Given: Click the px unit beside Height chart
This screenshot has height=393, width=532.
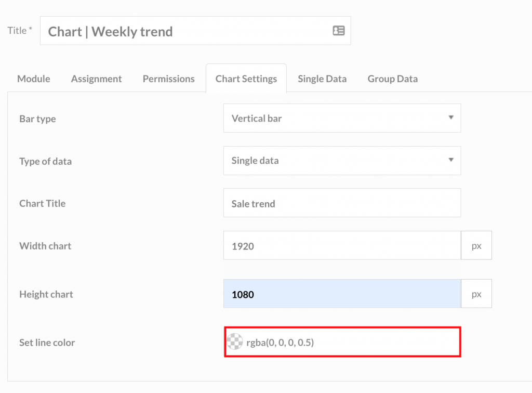Looking at the screenshot, I should pyautogui.click(x=476, y=294).
